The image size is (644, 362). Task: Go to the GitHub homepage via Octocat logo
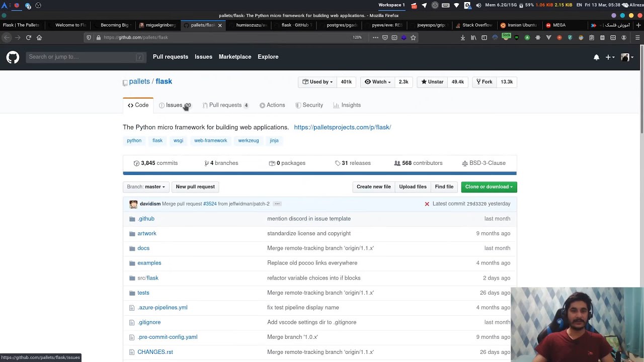[13, 57]
